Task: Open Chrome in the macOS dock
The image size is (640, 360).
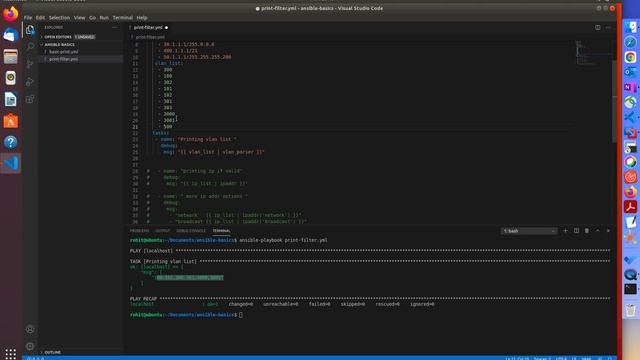Action: pyautogui.click(x=630, y=57)
